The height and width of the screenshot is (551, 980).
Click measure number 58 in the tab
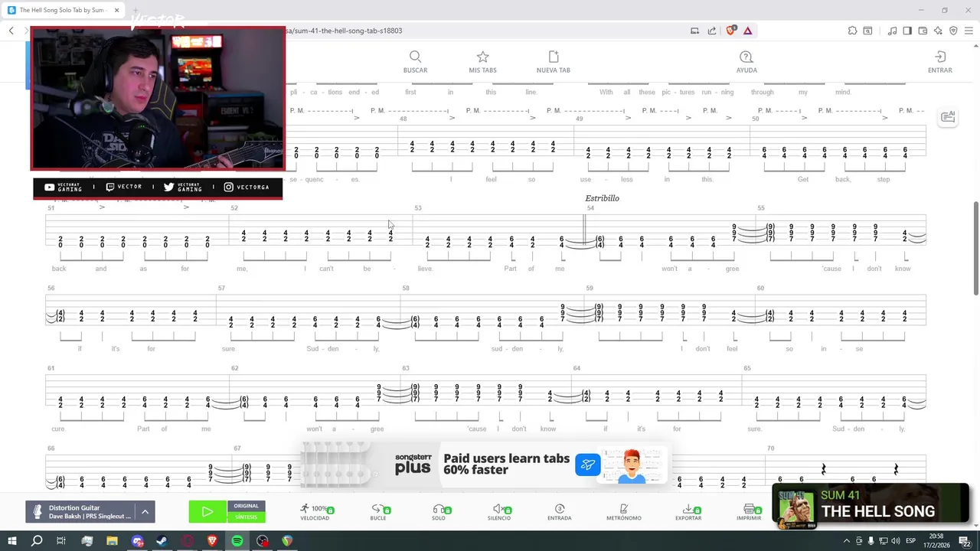[406, 289]
